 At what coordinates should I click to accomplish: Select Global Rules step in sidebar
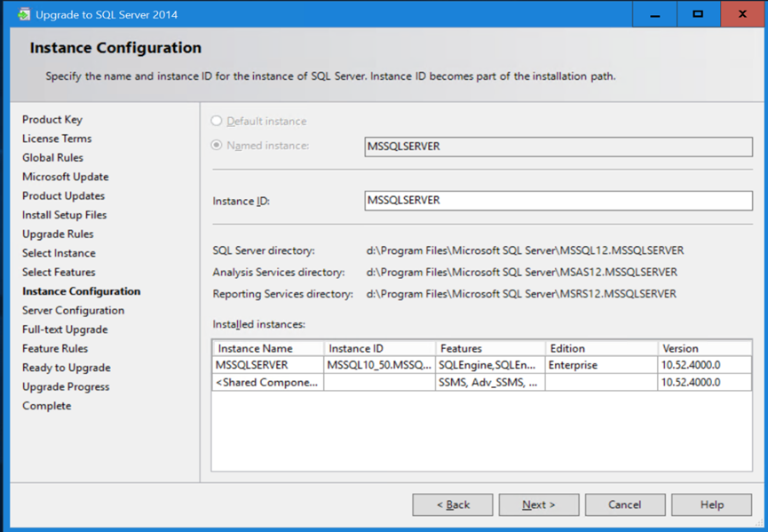click(x=52, y=158)
